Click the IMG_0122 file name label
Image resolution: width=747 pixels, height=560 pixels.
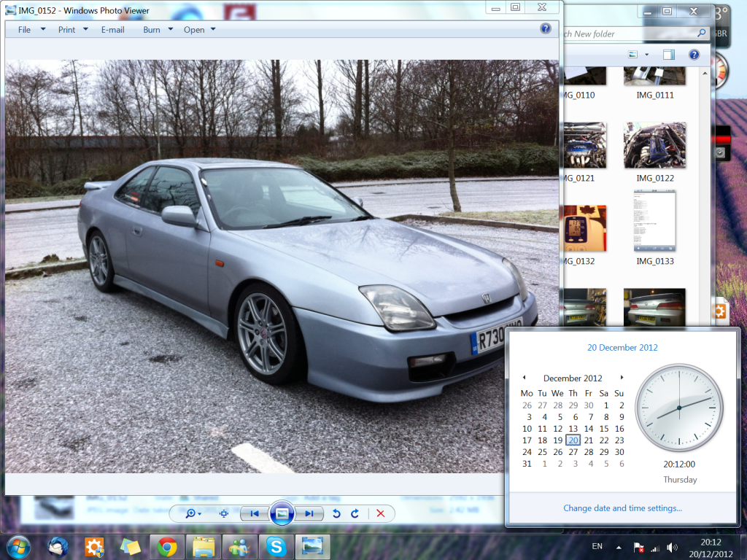click(x=655, y=178)
